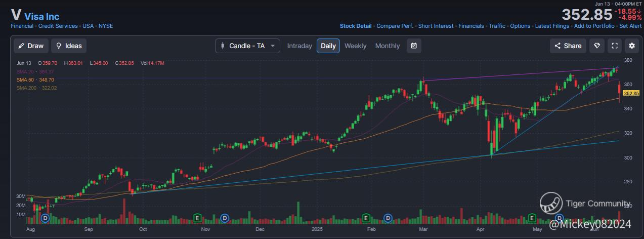Open Short Interest page

436,26
